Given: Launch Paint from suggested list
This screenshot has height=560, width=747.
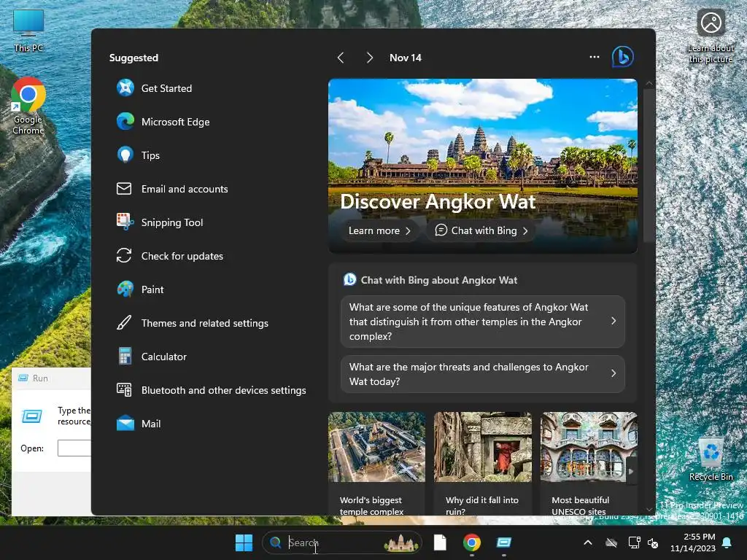Looking at the screenshot, I should point(141,289).
